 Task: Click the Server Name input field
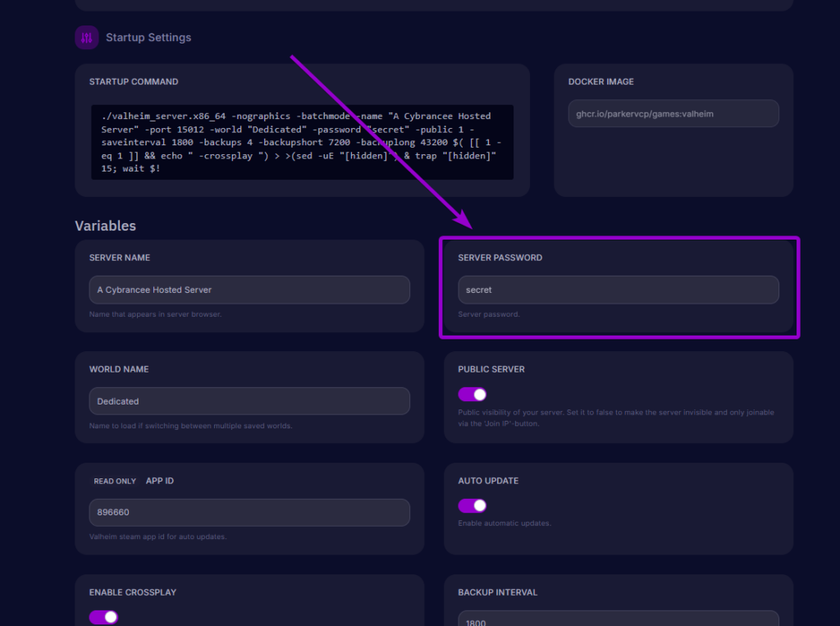(249, 290)
